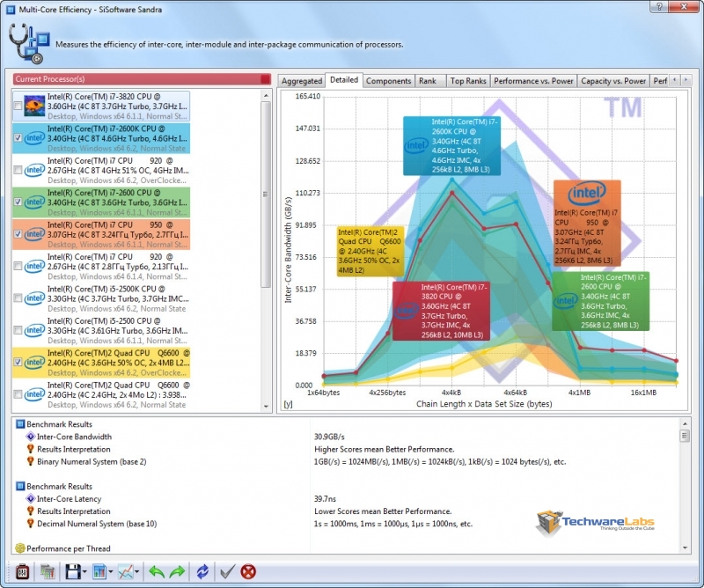Switch to the Top Ranks tab
This screenshot has width=704, height=588.
coord(468,81)
